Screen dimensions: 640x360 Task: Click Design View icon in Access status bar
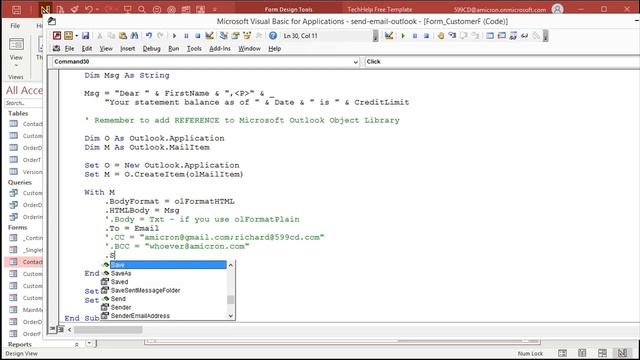coord(622,353)
